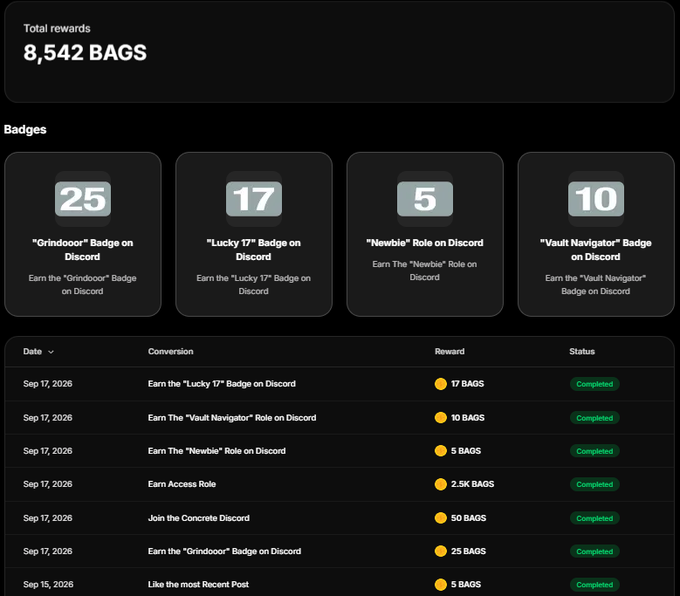Click the coin icon beside 10 BAGS
This screenshot has width=680, height=596.
tap(441, 418)
